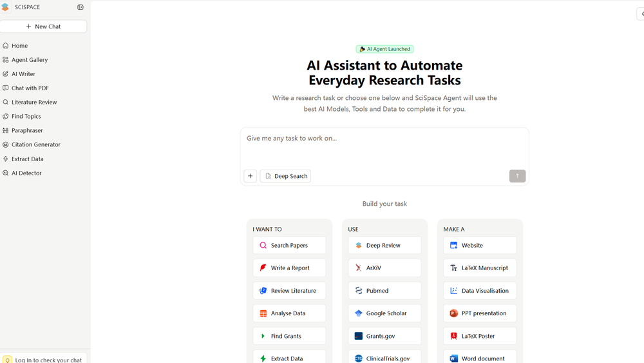The height and width of the screenshot is (363, 644).
Task: Go to AI Writer
Action: [23, 74]
